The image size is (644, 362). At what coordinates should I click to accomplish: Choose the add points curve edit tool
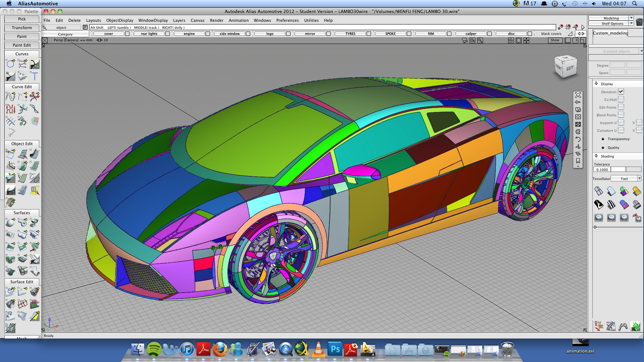[x=23, y=97]
